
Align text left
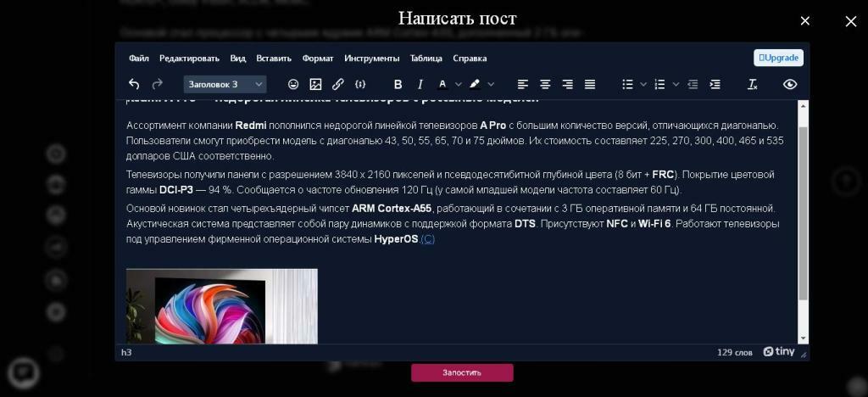pyautogui.click(x=522, y=84)
